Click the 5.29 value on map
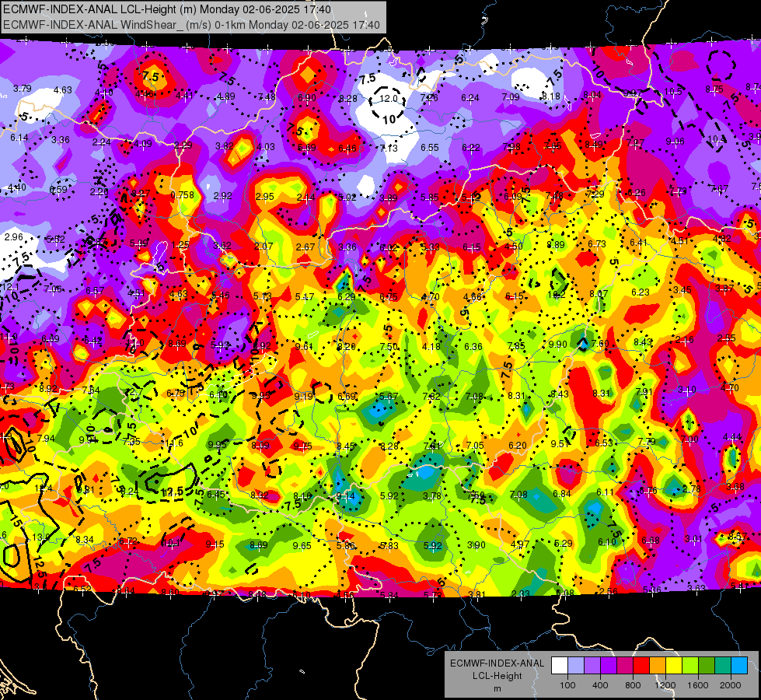761x700 pixels. [x=563, y=543]
